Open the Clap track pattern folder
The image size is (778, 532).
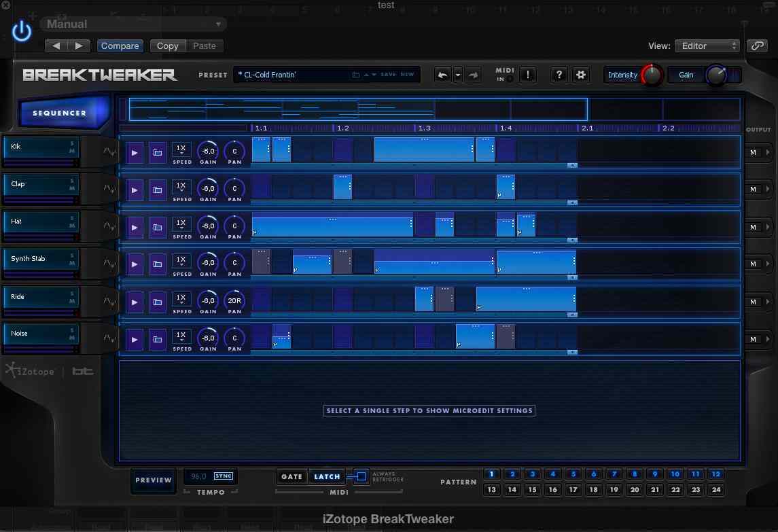tap(157, 190)
